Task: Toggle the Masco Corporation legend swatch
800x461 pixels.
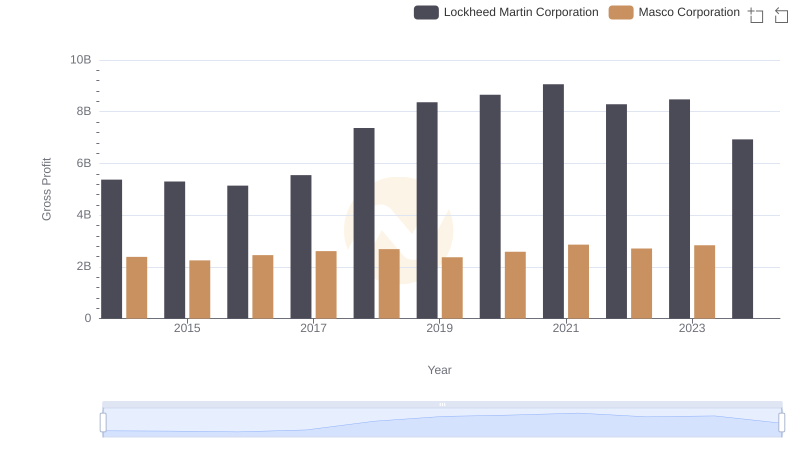Action: point(621,12)
